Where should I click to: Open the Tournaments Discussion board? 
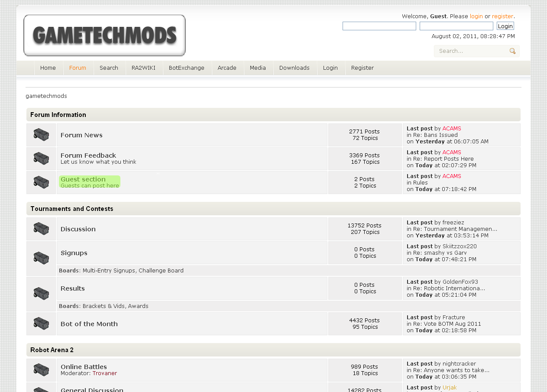pyautogui.click(x=78, y=229)
